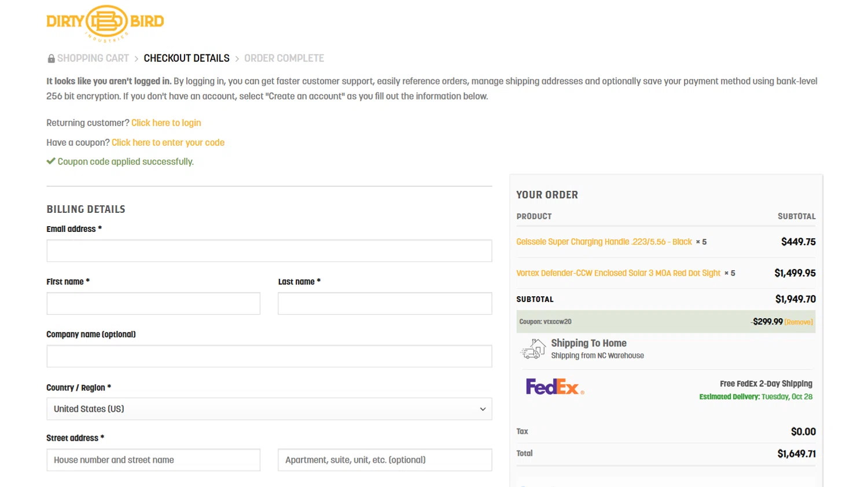Click the Shipping To Home truck icon
The height and width of the screenshot is (487, 868).
tap(533, 349)
